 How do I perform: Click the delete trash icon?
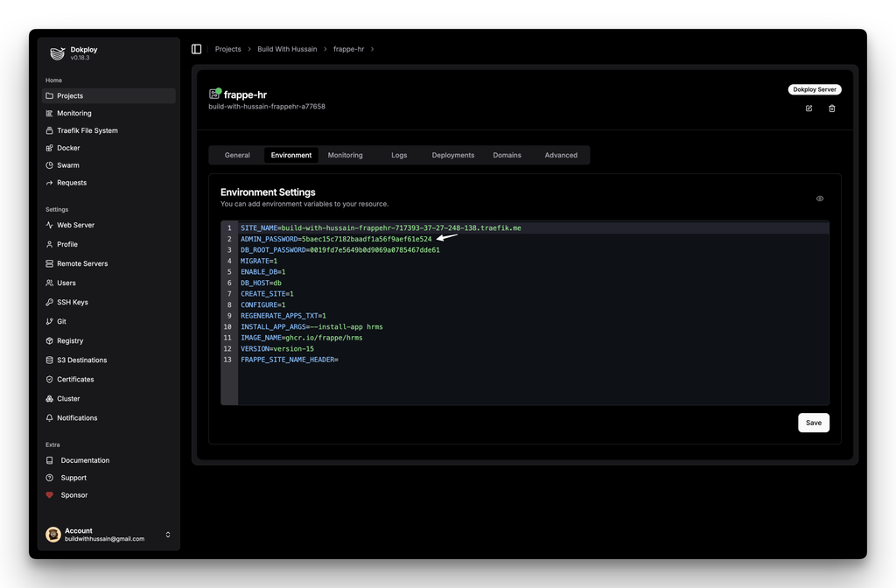tap(832, 108)
